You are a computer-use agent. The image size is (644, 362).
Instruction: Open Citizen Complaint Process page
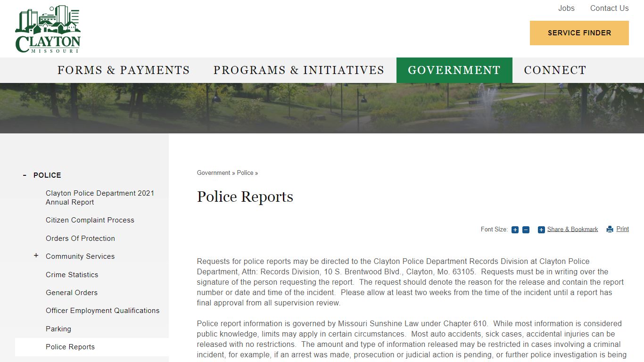[90, 220]
